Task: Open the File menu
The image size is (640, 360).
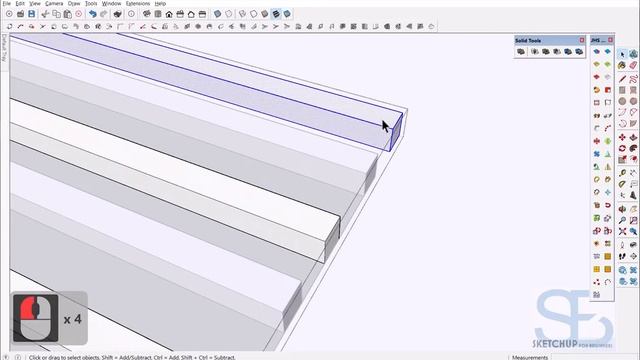Action: (x=6, y=3)
